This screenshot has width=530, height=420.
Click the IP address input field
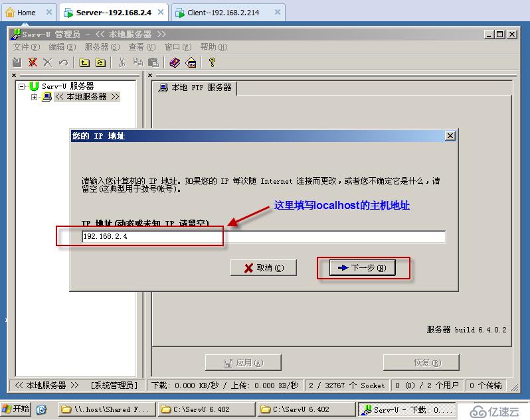pos(264,237)
